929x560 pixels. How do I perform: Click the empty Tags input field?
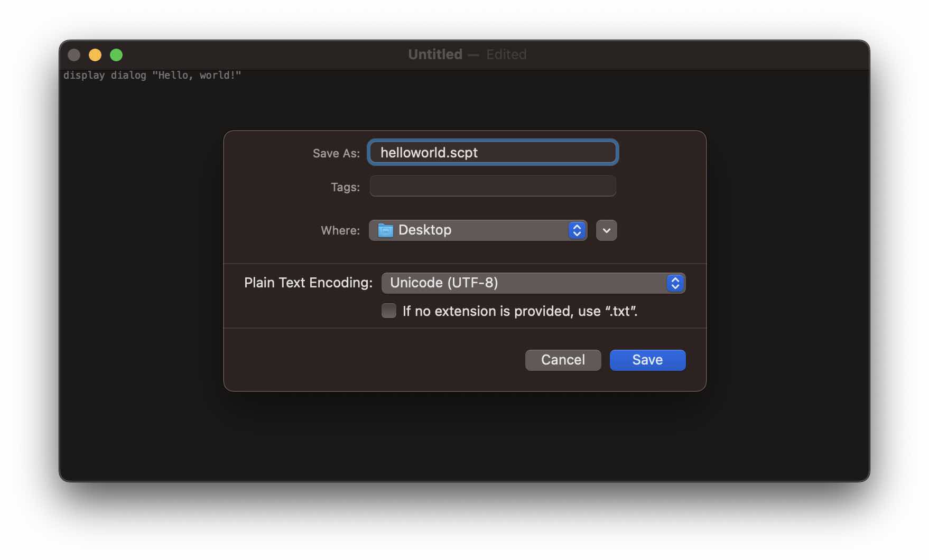coord(491,186)
